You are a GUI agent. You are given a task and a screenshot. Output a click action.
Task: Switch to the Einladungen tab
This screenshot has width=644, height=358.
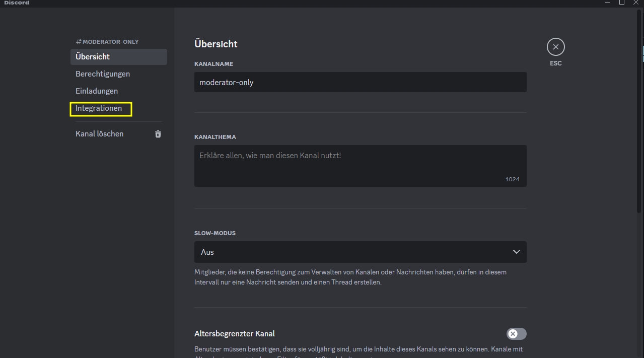click(97, 91)
